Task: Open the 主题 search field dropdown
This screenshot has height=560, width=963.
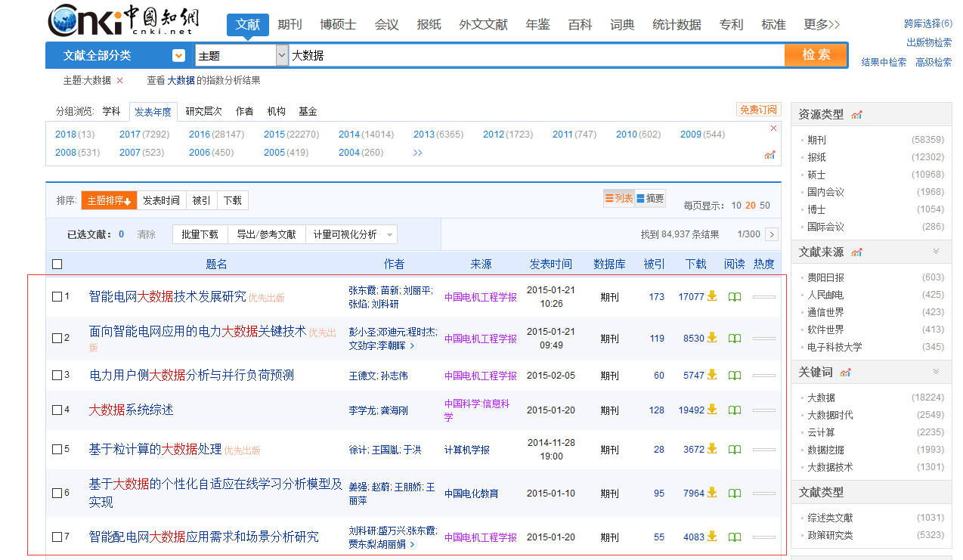Action: pos(282,55)
